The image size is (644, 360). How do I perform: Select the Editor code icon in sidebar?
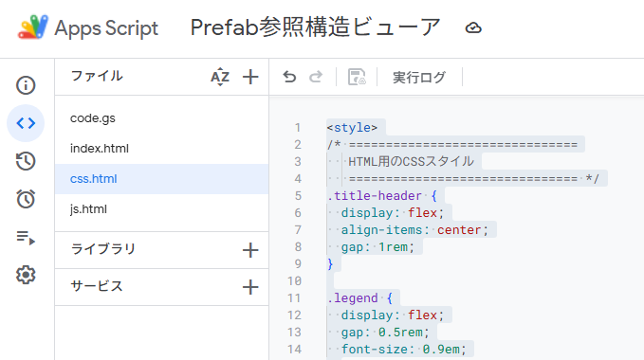click(26, 123)
